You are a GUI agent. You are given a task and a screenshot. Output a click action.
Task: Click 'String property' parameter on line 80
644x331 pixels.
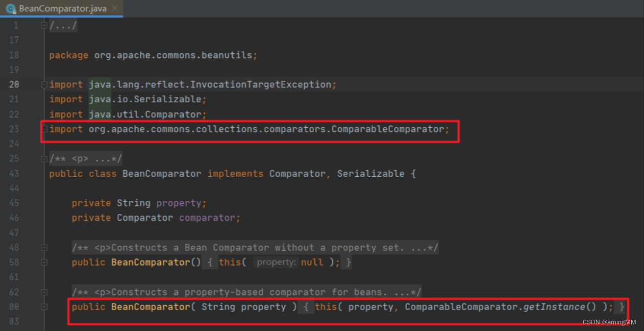[x=243, y=307]
